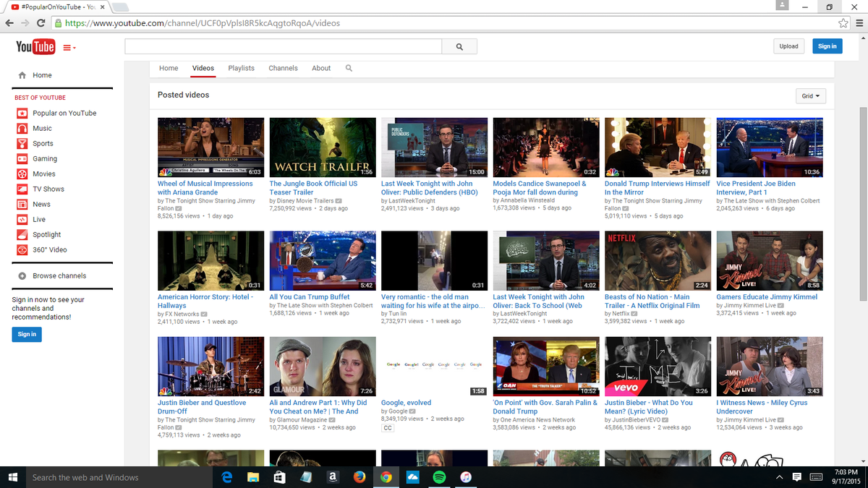Screen dimensions: 868x488
Task: Click the Movies film reel icon
Action: click(x=22, y=174)
